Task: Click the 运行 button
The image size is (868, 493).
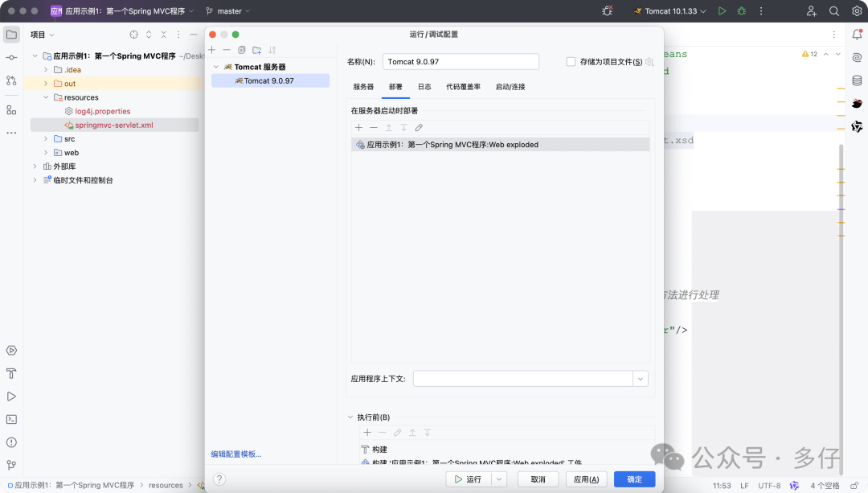Action: 469,479
